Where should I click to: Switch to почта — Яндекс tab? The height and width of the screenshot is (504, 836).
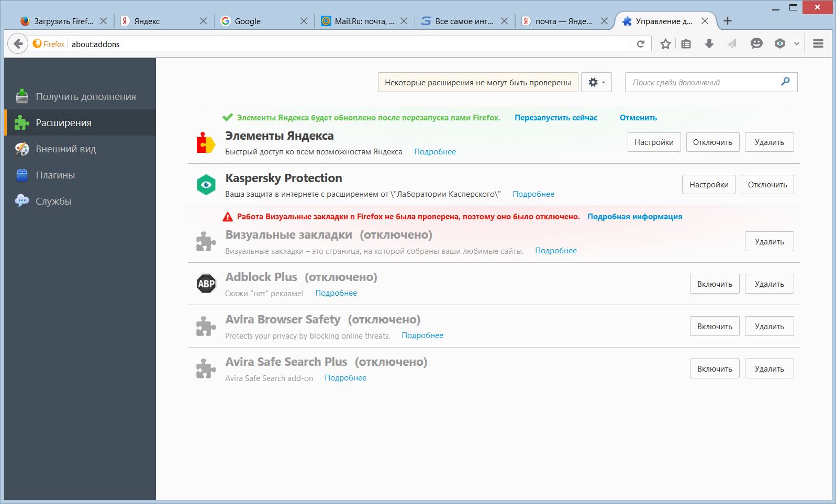point(564,21)
